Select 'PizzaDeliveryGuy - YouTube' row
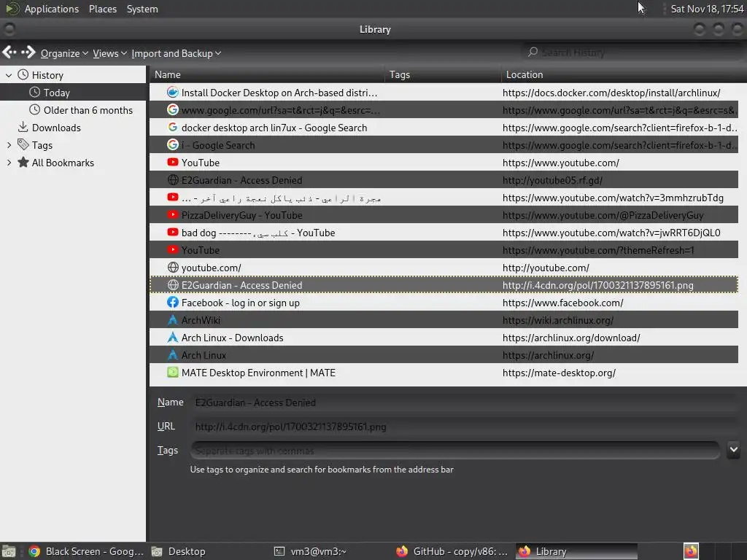747x560 pixels. point(444,215)
